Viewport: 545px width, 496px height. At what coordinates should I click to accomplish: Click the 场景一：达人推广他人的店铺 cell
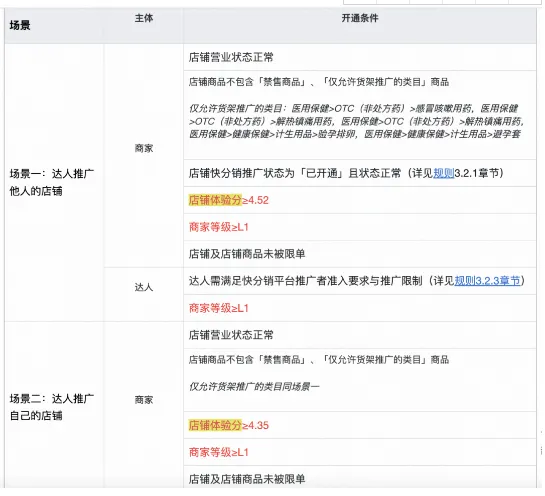pyautogui.click(x=52, y=182)
